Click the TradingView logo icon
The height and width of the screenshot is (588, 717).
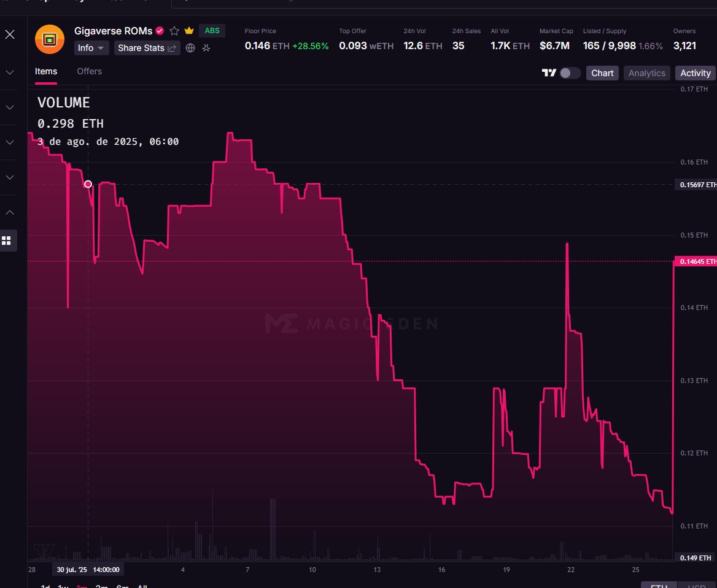549,72
